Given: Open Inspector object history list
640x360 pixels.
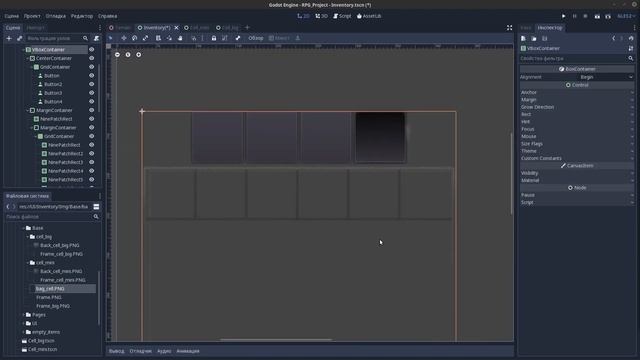Looking at the screenshot, I should pyautogui.click(x=631, y=38).
